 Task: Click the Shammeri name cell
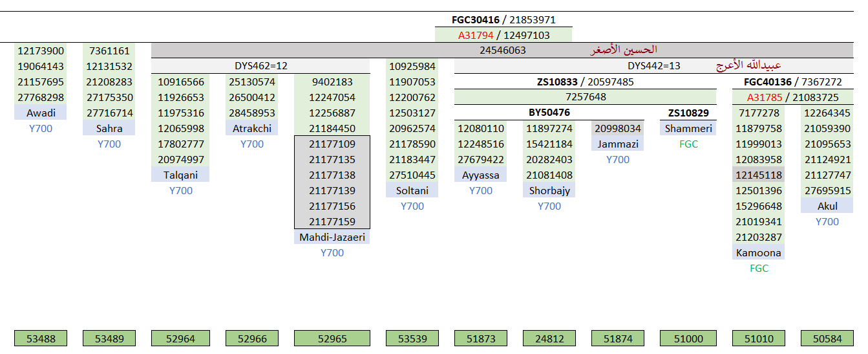[x=688, y=129]
